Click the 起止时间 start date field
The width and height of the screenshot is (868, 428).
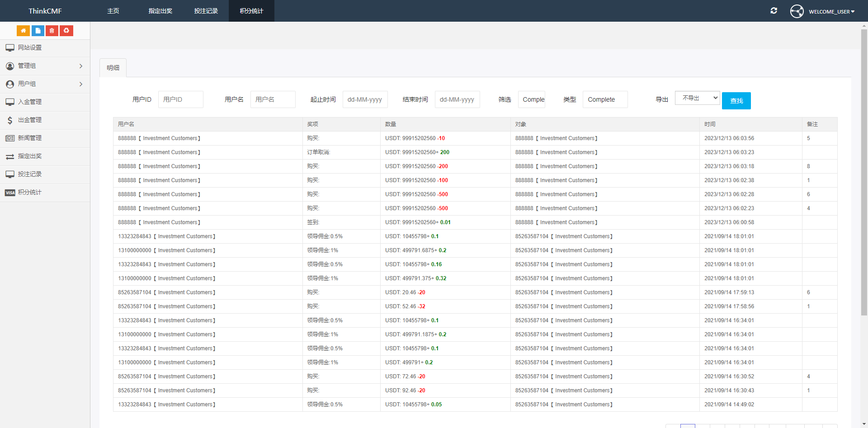pos(365,99)
